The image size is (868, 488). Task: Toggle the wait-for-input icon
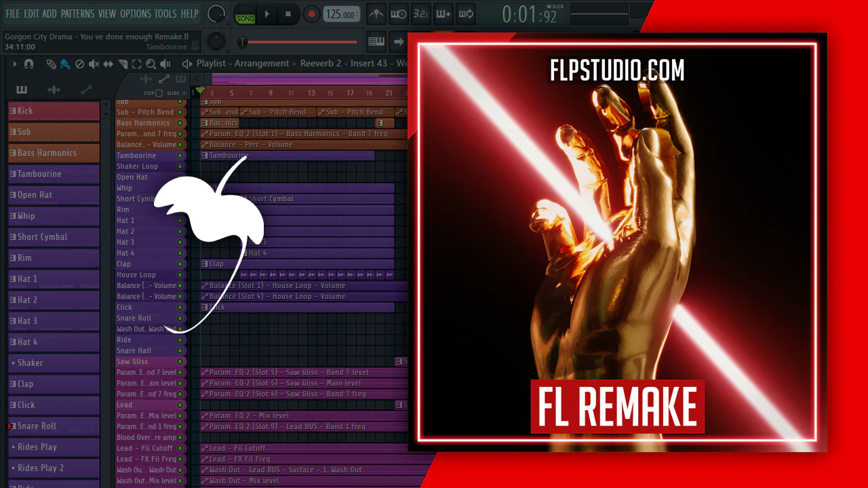[x=399, y=14]
